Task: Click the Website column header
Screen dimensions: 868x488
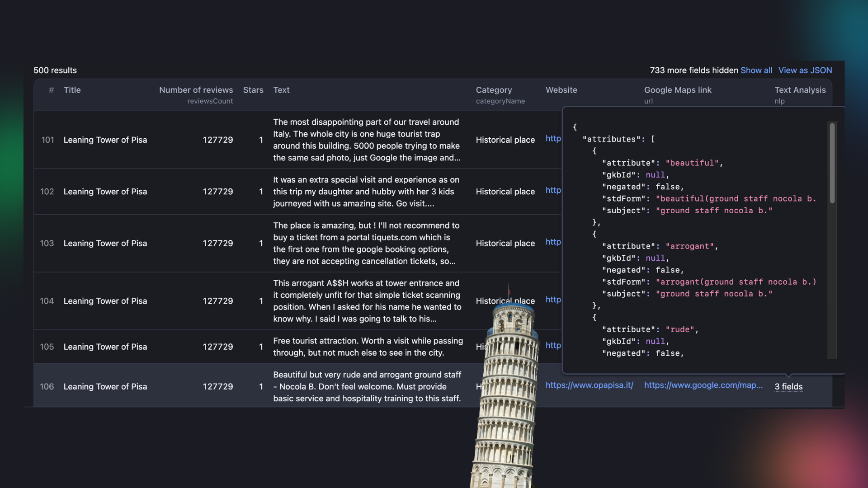Action: [561, 90]
